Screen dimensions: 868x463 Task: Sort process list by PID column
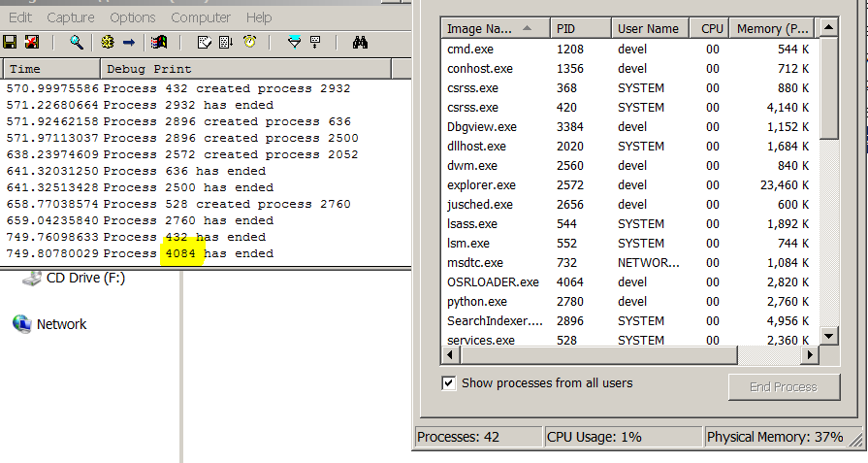pos(579,29)
